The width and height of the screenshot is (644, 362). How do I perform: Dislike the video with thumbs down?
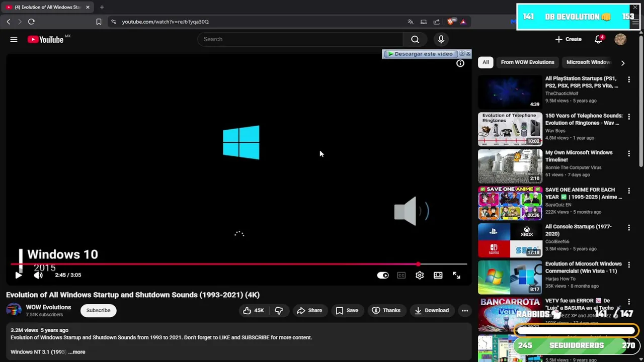pos(279,311)
